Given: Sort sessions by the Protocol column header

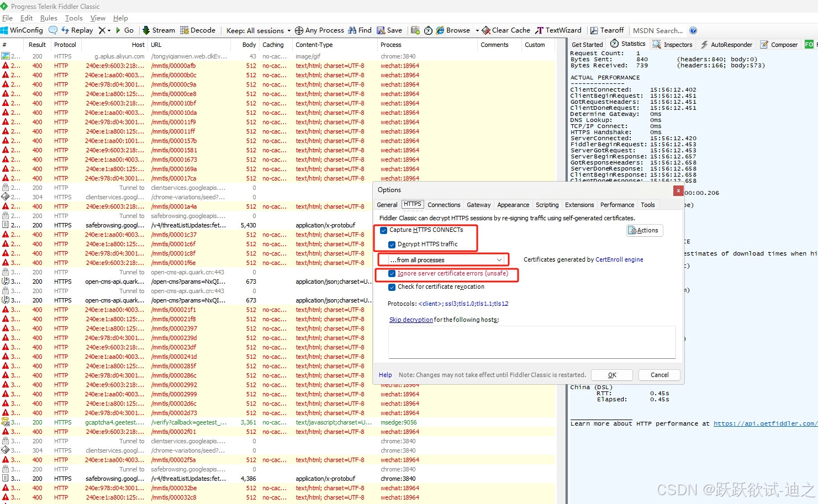Looking at the screenshot, I should pos(65,45).
